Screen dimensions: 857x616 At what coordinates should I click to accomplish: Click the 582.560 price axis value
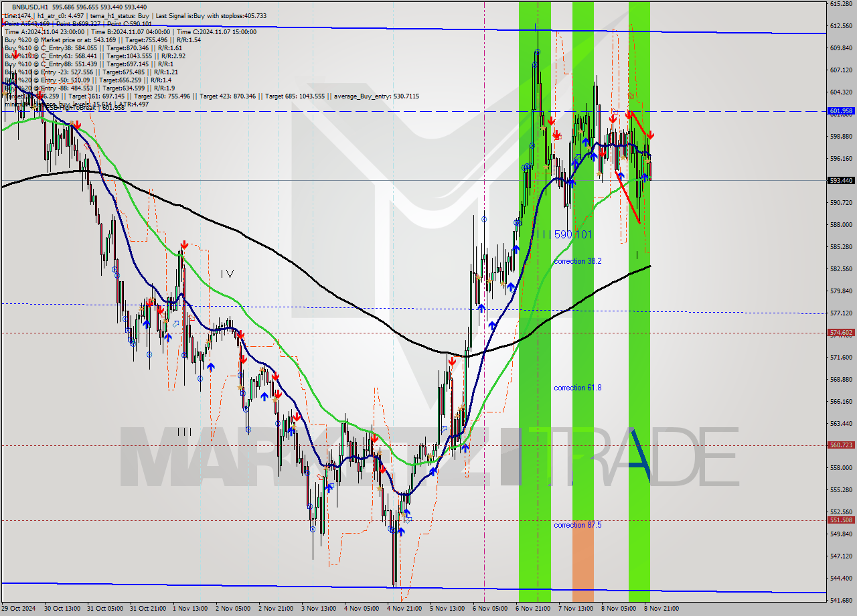pyautogui.click(x=841, y=269)
